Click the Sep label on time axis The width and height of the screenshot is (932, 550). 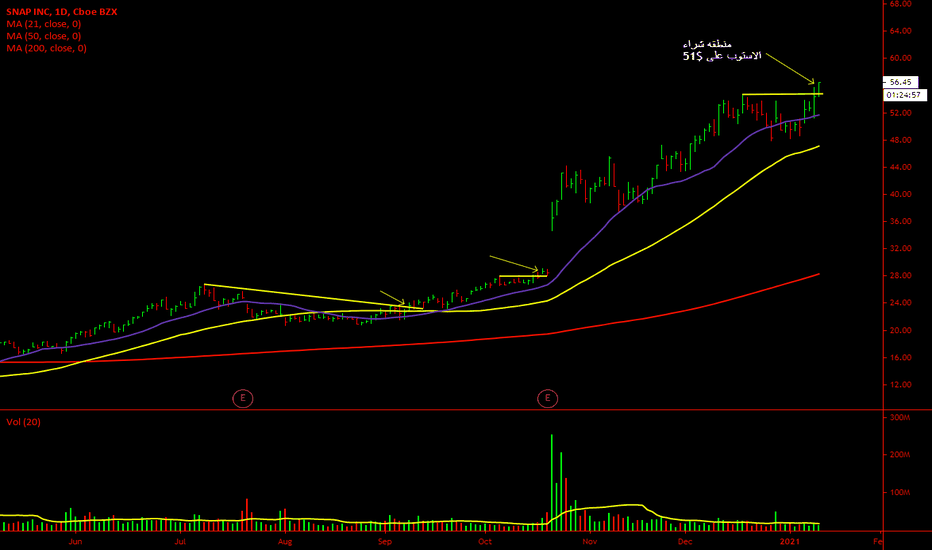[x=385, y=542]
